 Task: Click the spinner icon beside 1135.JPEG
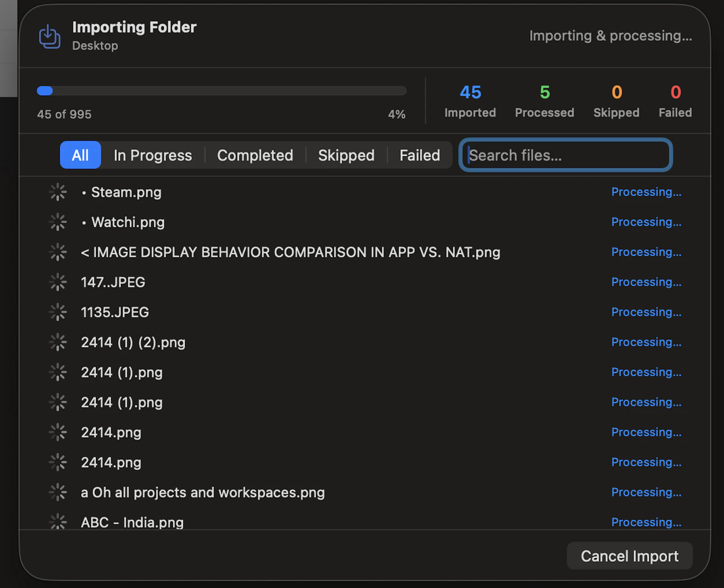tap(58, 312)
